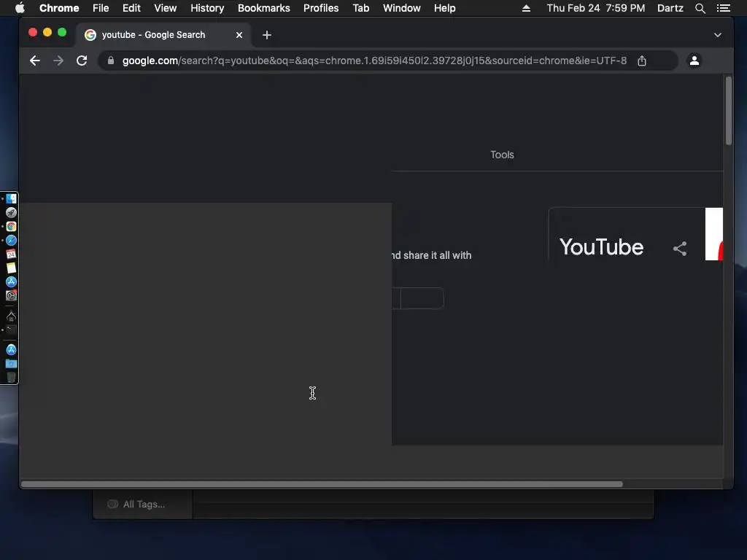747x560 pixels.
Task: Open the upper App Store icon in Dock
Action: pos(11,281)
